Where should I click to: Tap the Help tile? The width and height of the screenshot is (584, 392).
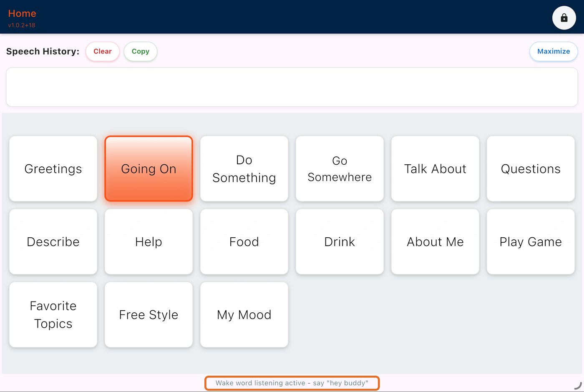(x=149, y=241)
